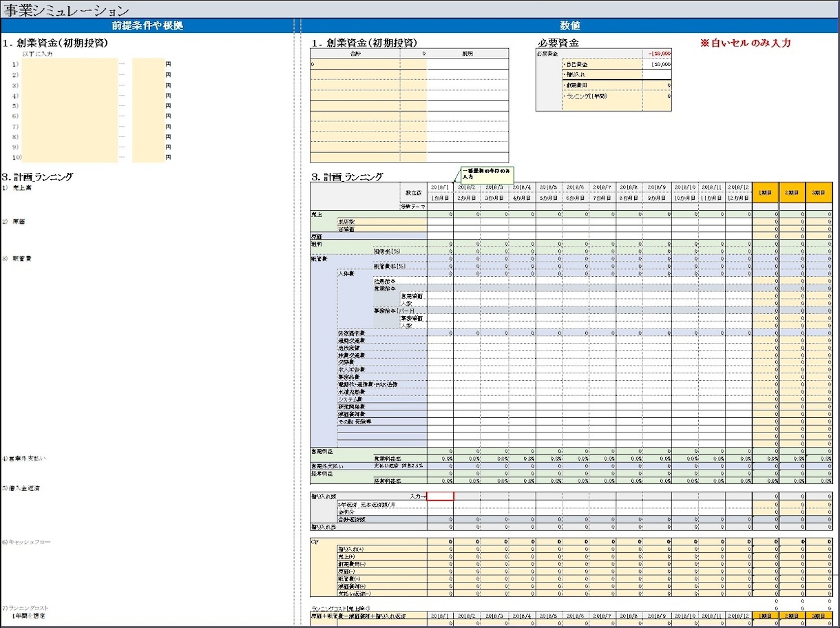Click the 2018/12 month header in plan table
The height and width of the screenshot is (628, 840).
[x=738, y=187]
